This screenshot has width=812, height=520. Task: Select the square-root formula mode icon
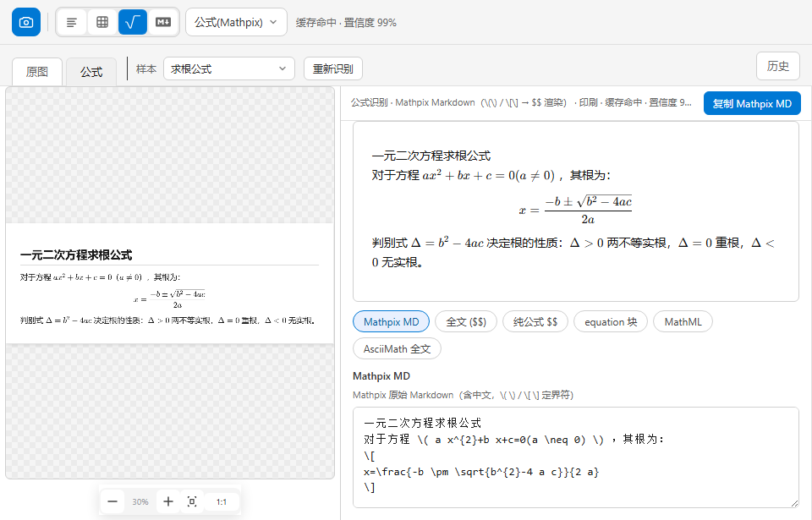pos(133,22)
